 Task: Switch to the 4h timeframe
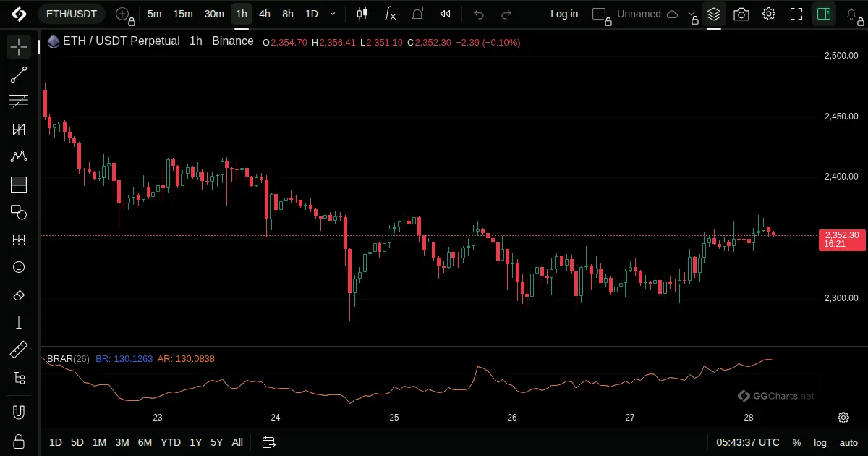pos(265,14)
